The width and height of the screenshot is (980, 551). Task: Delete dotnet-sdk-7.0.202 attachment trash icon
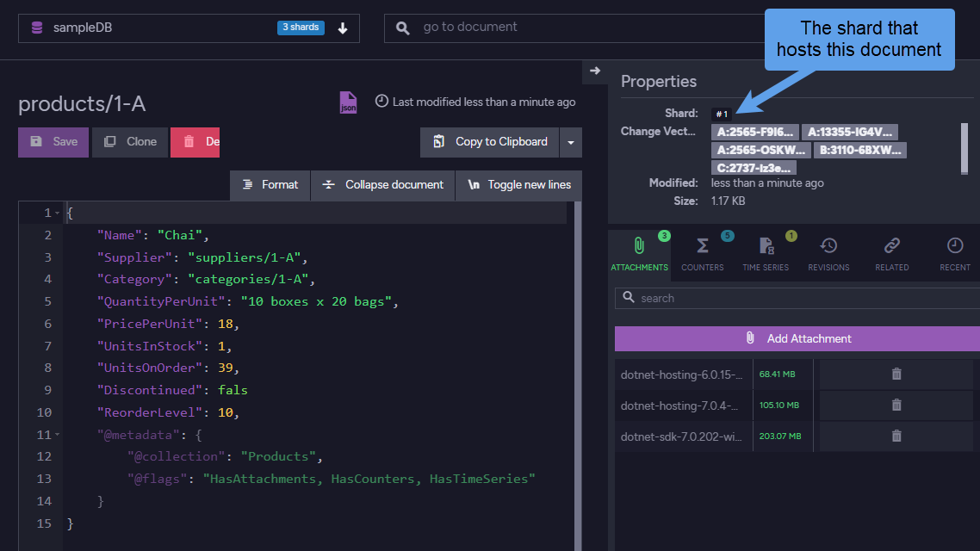click(896, 436)
